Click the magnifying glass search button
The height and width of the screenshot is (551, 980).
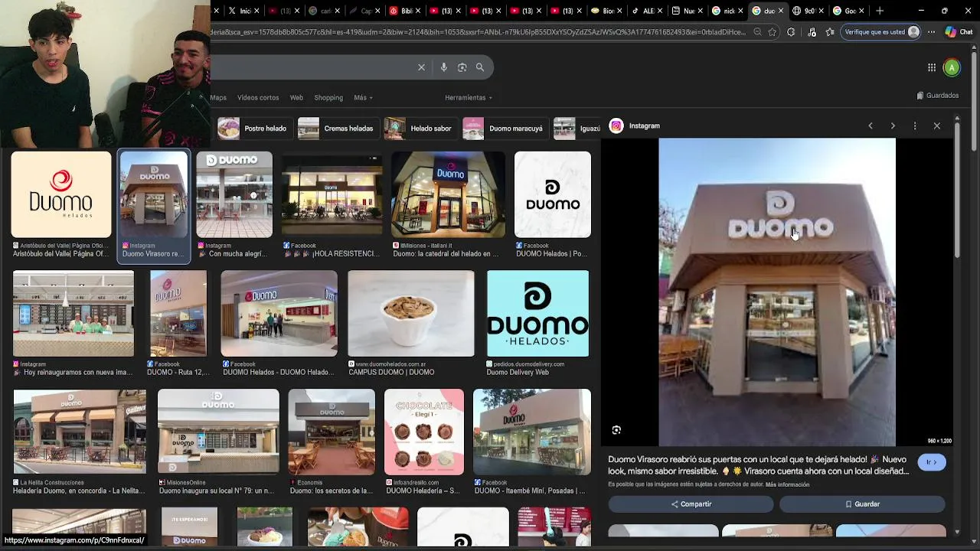[480, 67]
